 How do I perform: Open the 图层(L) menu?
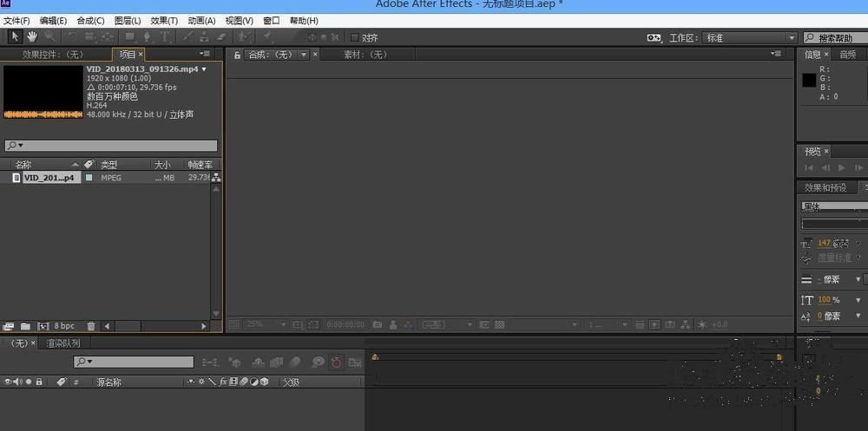click(128, 21)
